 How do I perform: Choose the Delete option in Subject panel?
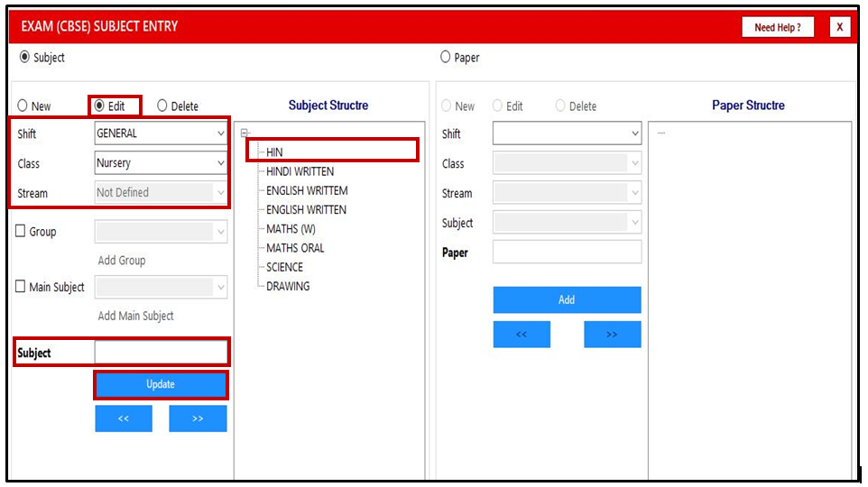(162, 106)
